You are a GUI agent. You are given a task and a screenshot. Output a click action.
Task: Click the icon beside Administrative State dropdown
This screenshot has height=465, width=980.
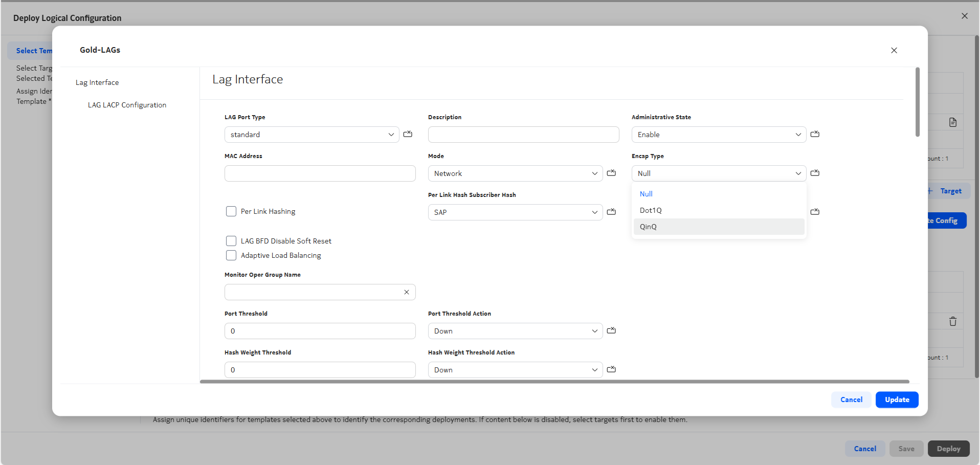coord(815,134)
